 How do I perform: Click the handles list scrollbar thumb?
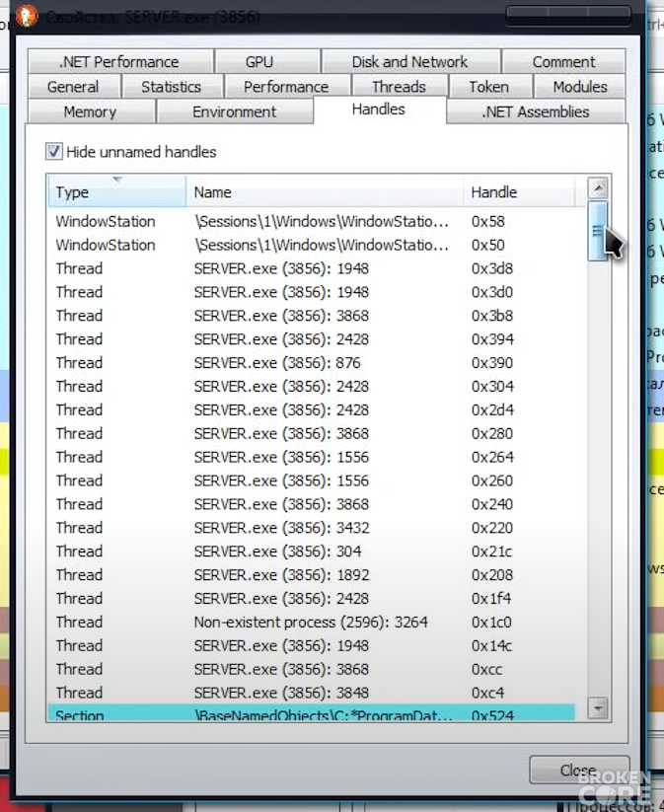pyautogui.click(x=598, y=231)
